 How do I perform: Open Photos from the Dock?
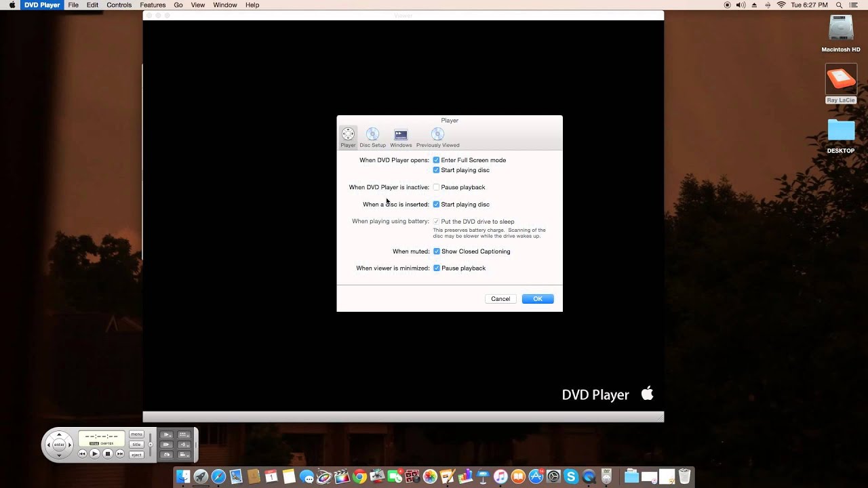point(430,476)
